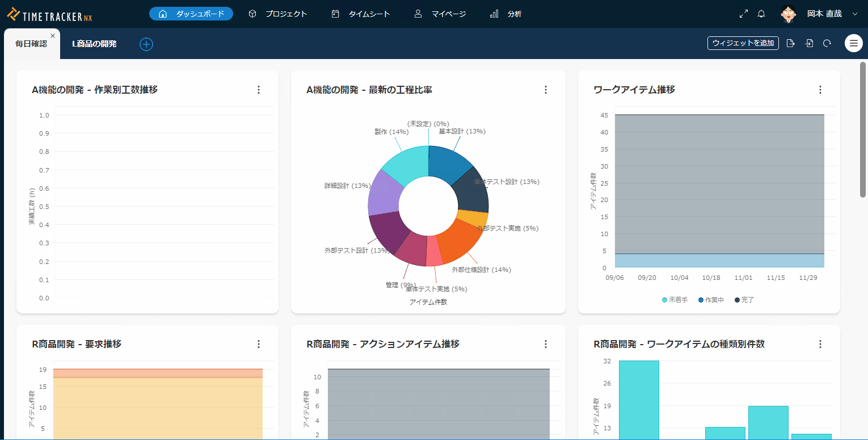
Task: Toggle the 未着手 legend series
Action: pos(675,300)
